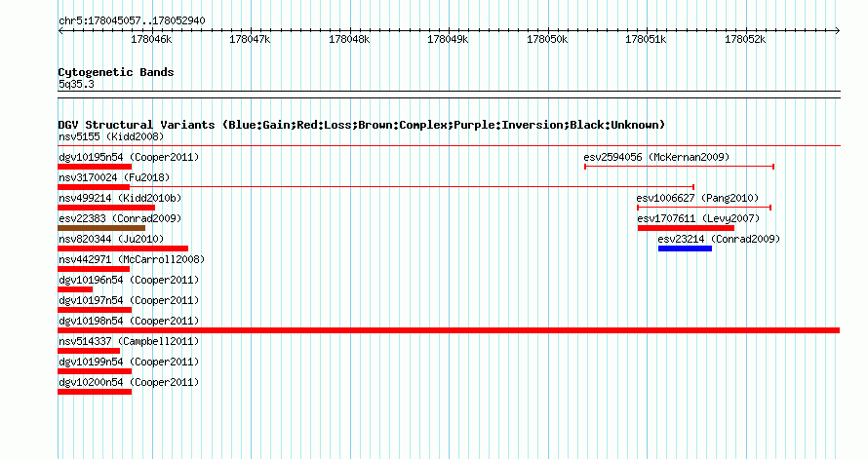This screenshot has height=459, width=868.
Task: Click the 5q35.3 band label
Action: [76, 85]
